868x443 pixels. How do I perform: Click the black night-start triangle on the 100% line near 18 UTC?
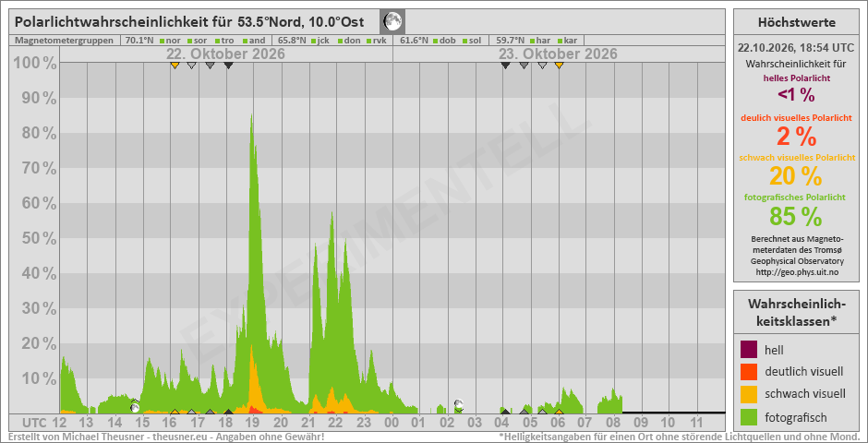[229, 66]
